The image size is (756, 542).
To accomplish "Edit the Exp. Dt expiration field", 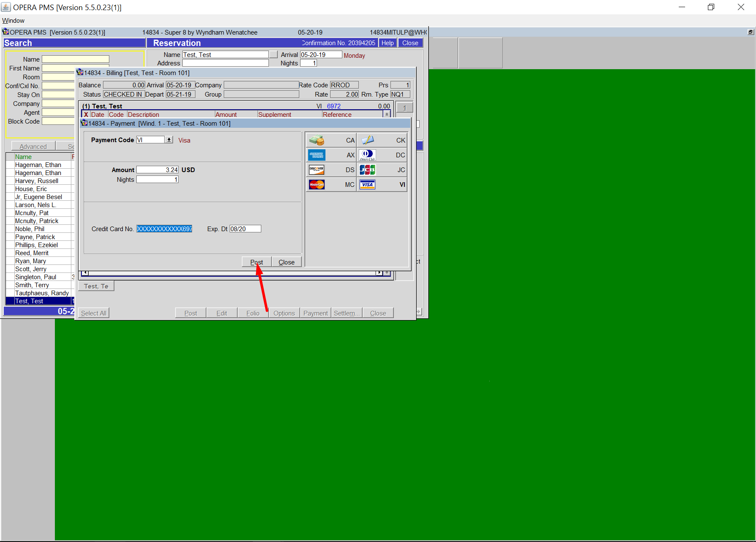I will pyautogui.click(x=245, y=229).
